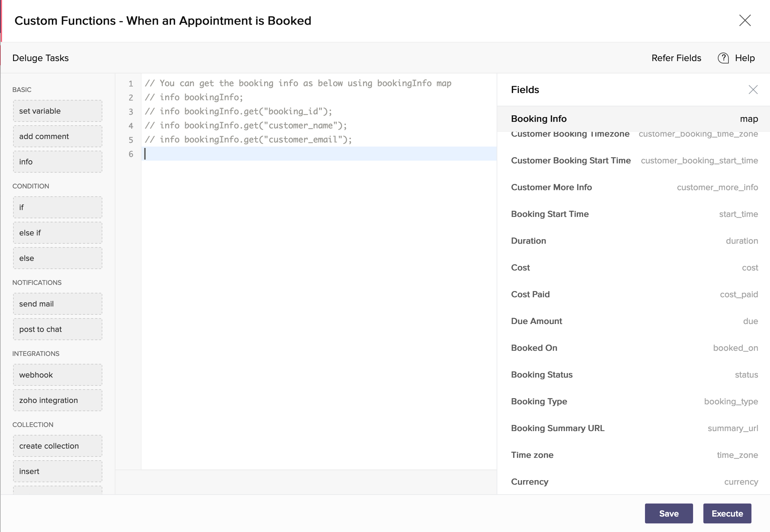Open Refer Fields link

676,58
